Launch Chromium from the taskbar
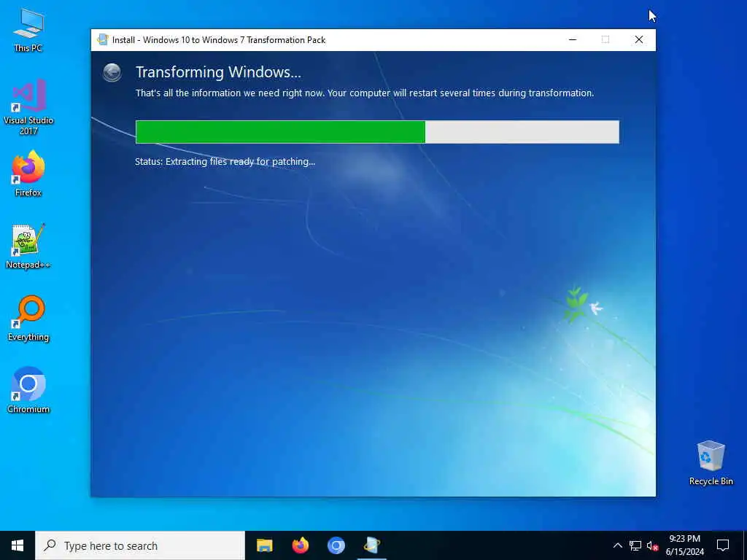Image resolution: width=747 pixels, height=560 pixels. coord(336,545)
